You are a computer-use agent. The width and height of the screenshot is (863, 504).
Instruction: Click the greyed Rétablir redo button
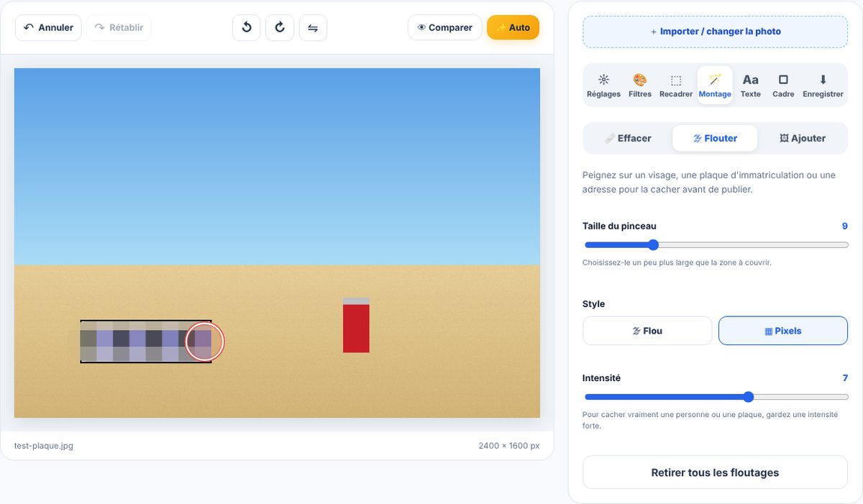coord(119,27)
